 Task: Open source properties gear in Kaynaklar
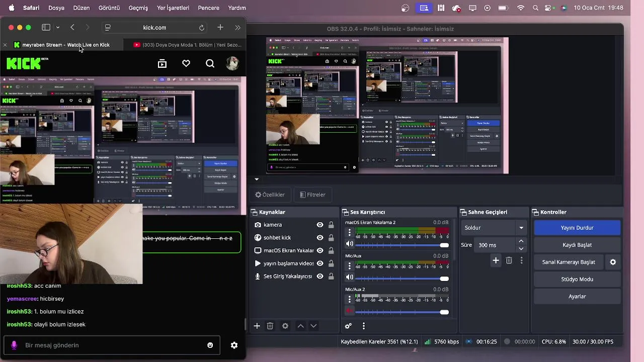tap(285, 326)
